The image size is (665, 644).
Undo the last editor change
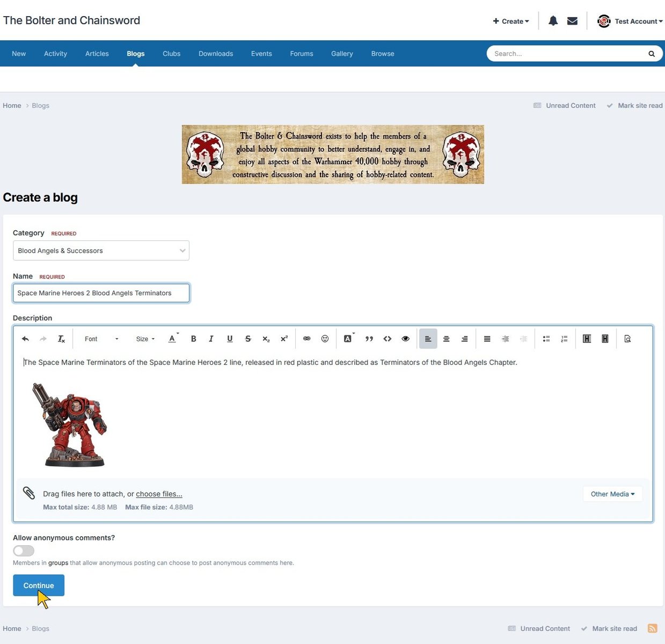(x=25, y=339)
